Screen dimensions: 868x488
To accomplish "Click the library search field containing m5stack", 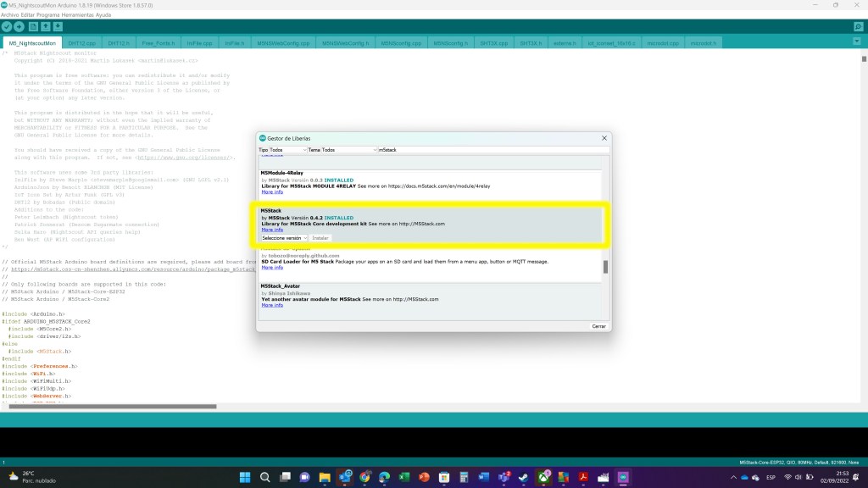I will pos(492,150).
